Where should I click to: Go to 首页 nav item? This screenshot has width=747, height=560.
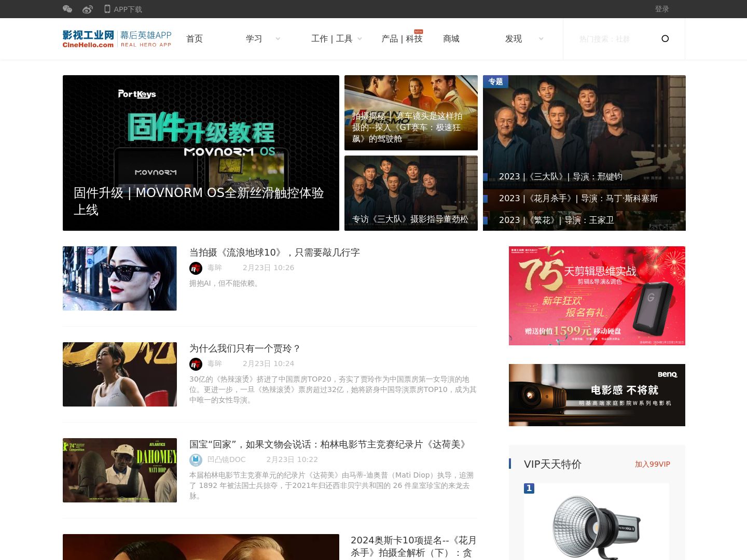(195, 39)
